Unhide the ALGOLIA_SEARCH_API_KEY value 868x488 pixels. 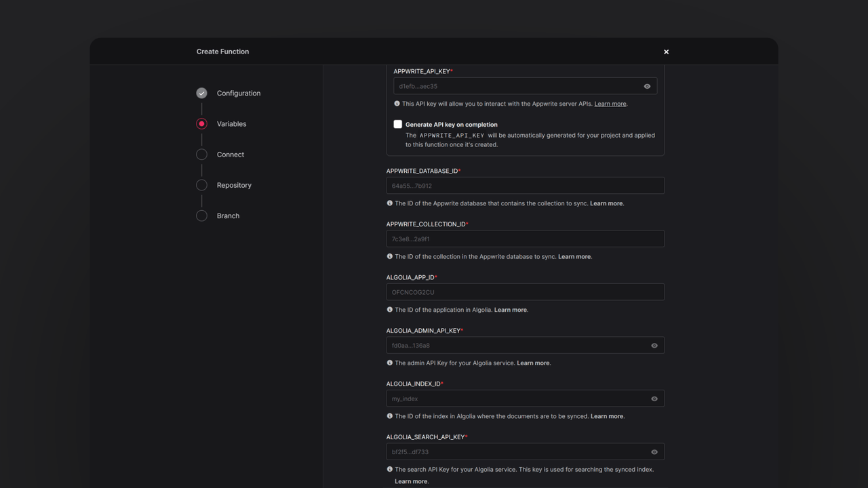tap(654, 452)
